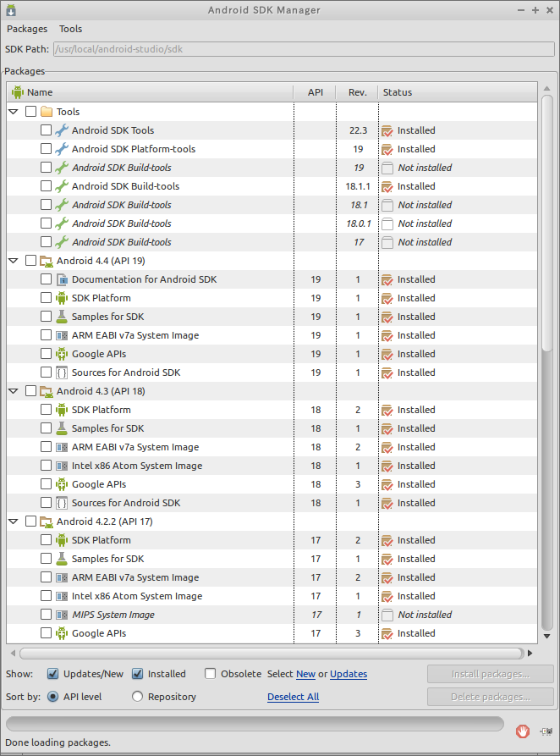Click the scroll down arrow of package list
560x756 pixels.
[x=546, y=637]
